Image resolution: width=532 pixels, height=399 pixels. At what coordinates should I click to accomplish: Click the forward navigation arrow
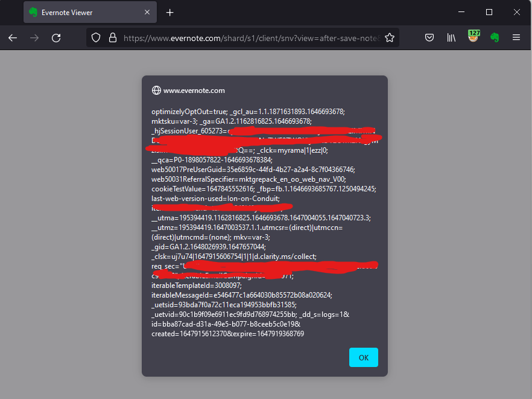coord(34,37)
